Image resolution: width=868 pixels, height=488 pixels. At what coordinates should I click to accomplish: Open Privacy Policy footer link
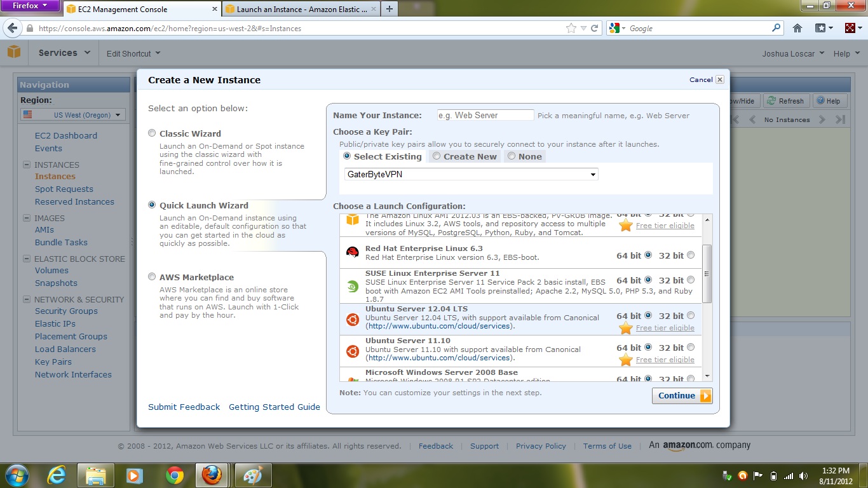pyautogui.click(x=541, y=446)
